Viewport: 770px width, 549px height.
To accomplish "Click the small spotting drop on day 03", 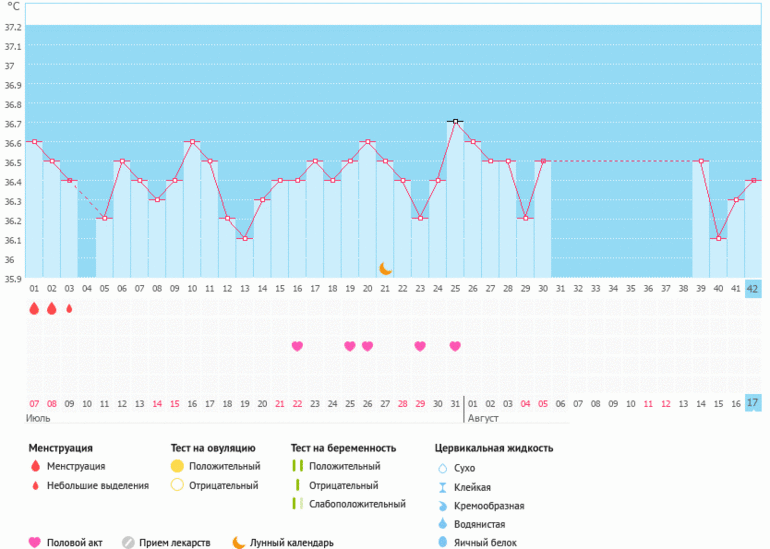I will coord(69,309).
